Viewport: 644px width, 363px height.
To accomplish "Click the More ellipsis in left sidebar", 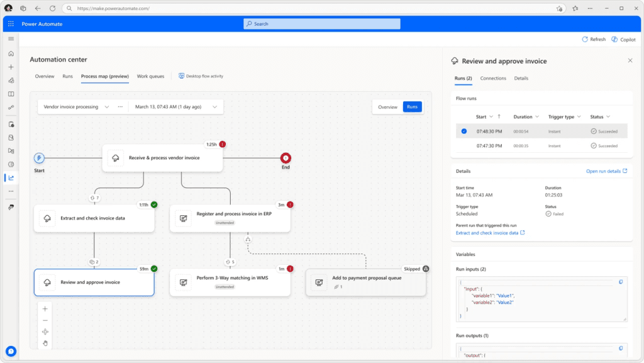I will point(11,191).
